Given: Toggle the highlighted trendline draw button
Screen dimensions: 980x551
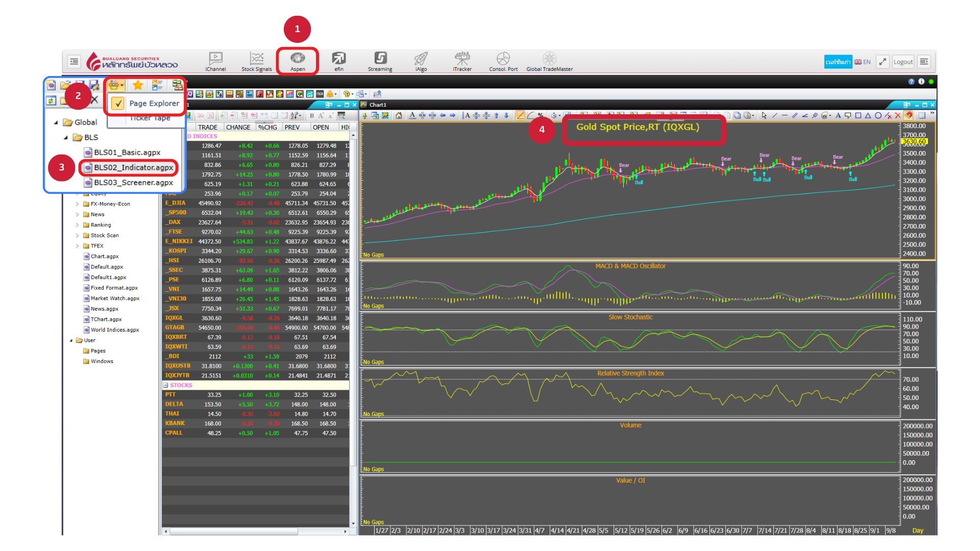Looking at the screenshot, I should coord(520,115).
